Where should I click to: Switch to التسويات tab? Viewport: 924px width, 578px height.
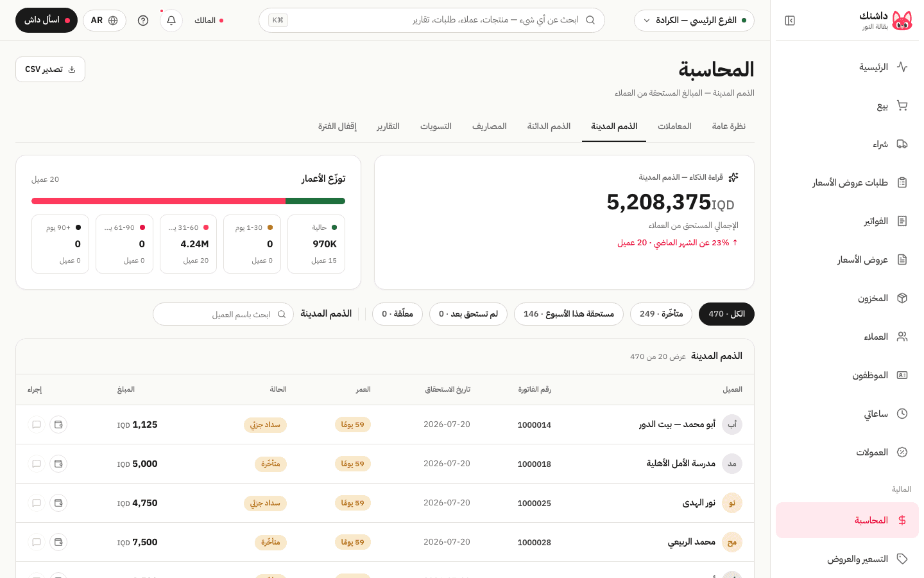436,127
